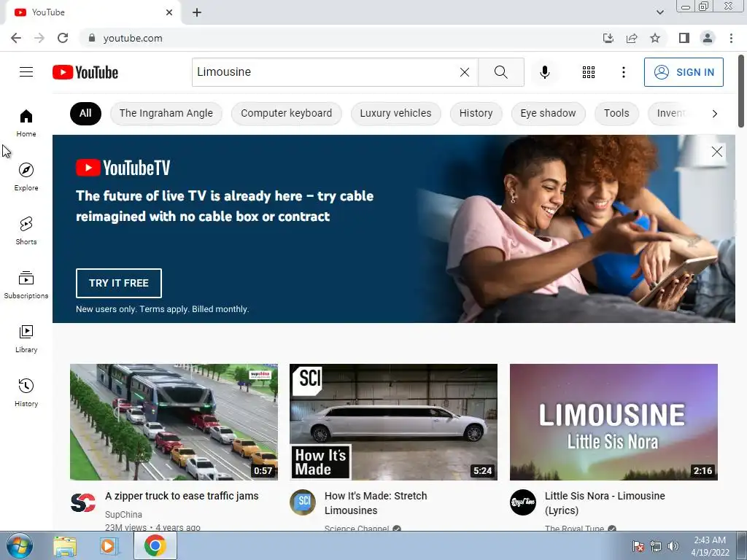Select the Tools chip
The height and width of the screenshot is (560, 747).
pyautogui.click(x=616, y=113)
